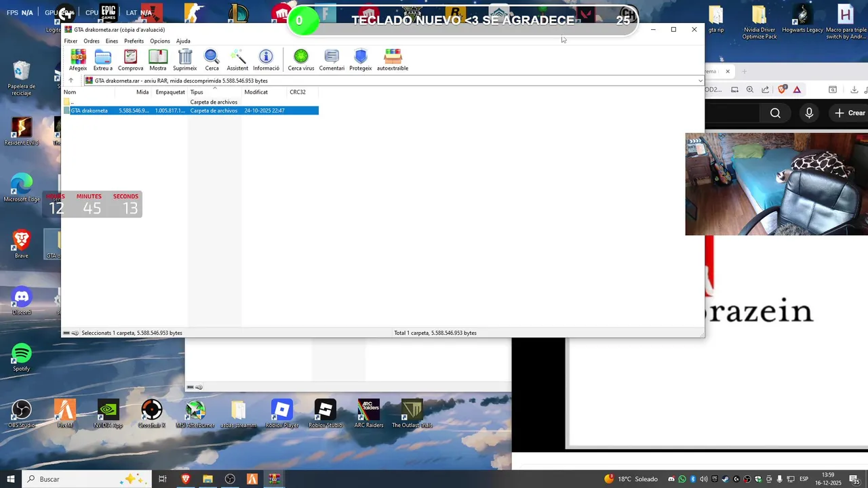Open the Ordres menu
The image size is (868, 488).
(92, 41)
